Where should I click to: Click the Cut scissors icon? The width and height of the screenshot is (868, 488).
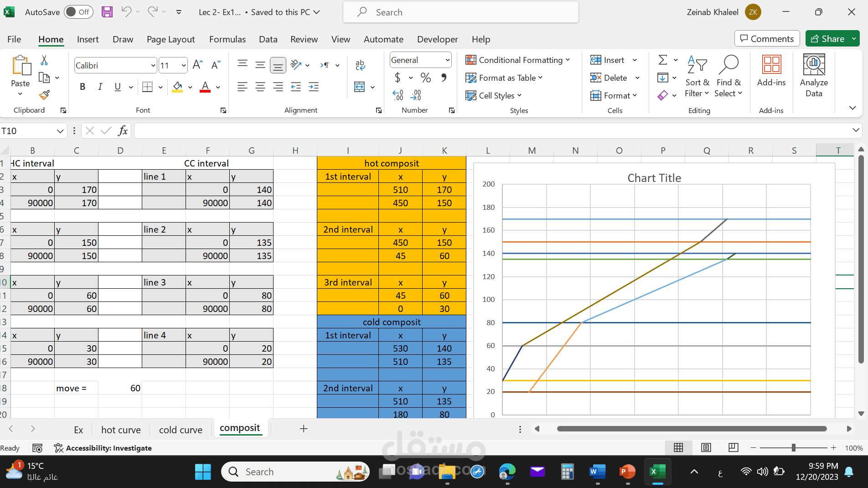(44, 60)
